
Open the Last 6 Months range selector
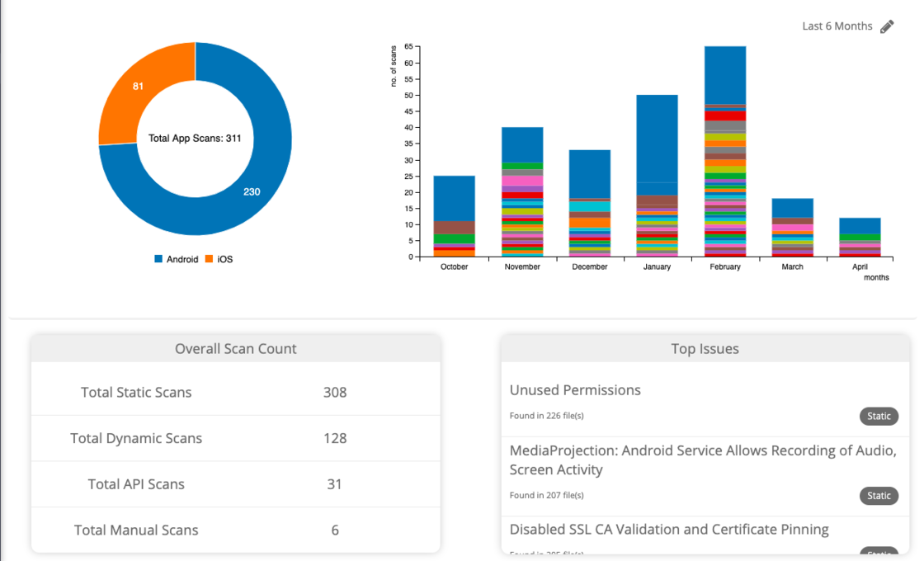point(837,26)
